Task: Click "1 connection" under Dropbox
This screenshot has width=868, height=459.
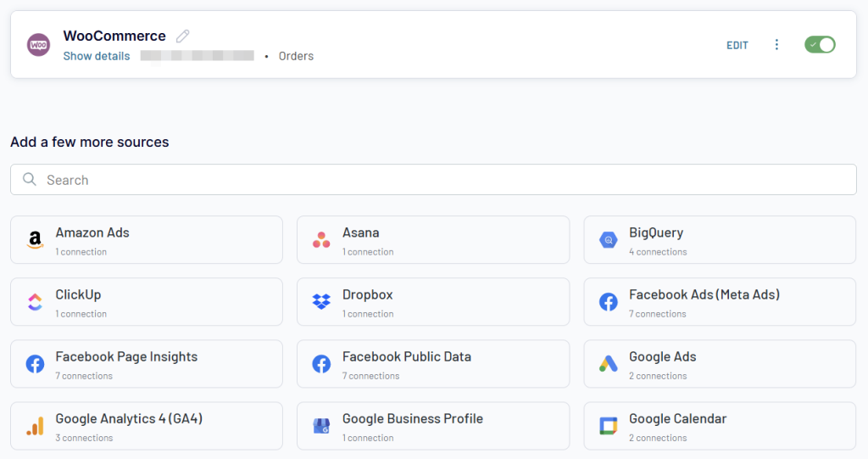Action: pos(368,314)
